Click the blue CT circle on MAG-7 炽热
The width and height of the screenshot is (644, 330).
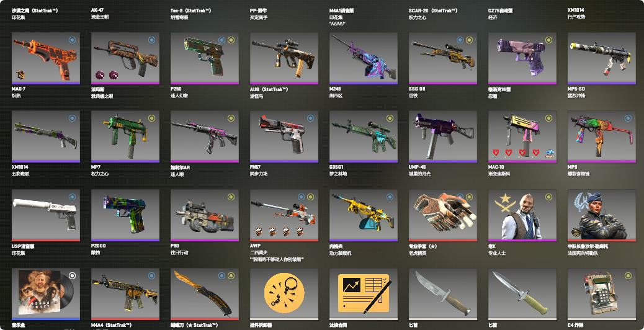(73, 40)
